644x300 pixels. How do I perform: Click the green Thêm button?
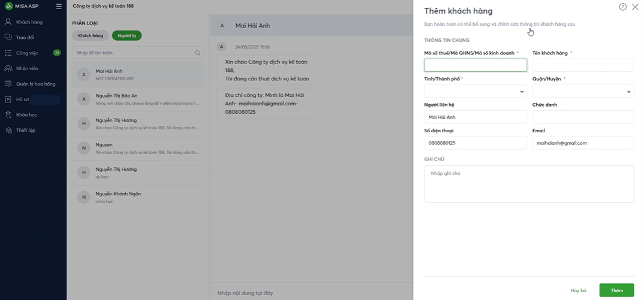616,290
